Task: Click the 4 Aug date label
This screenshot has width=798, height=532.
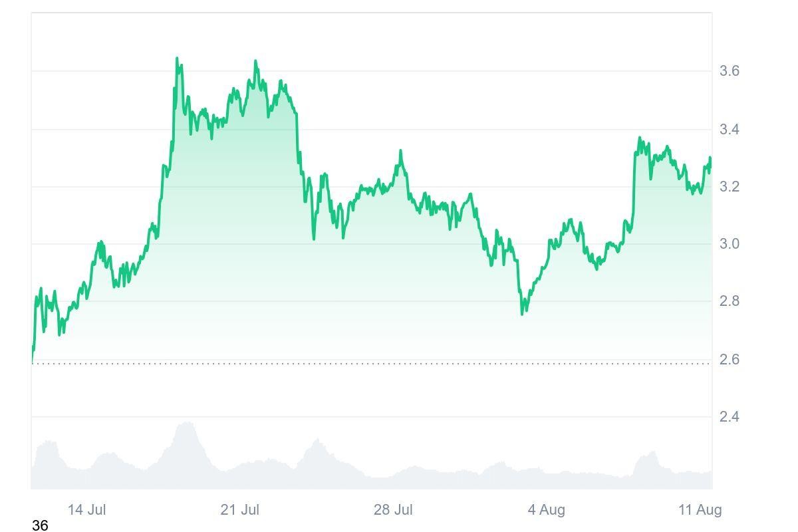Action: point(547,510)
